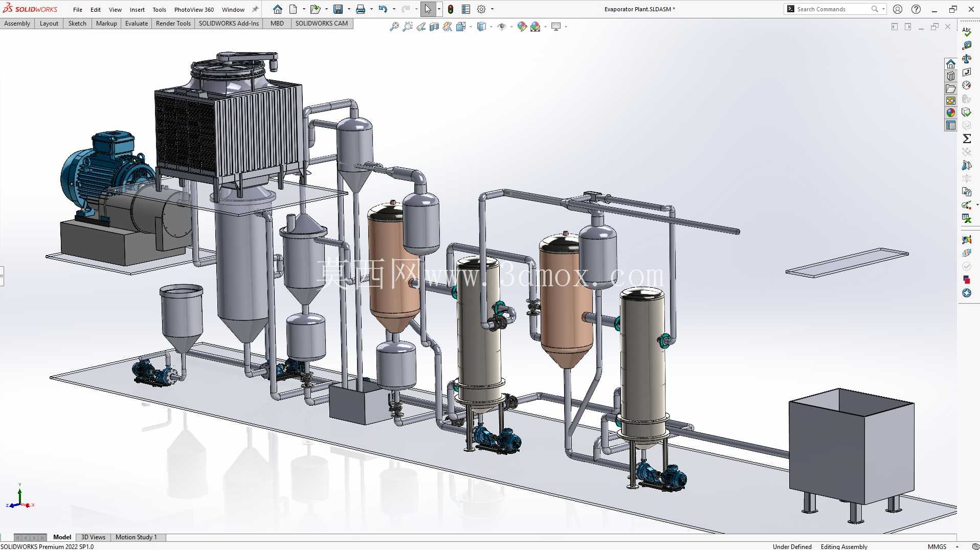
Task: Toggle the Select cursor tool
Action: (x=428, y=9)
